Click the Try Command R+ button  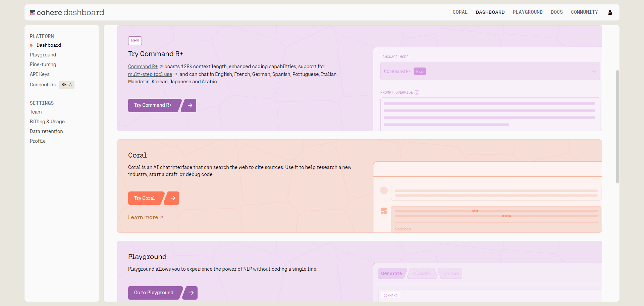tap(153, 105)
